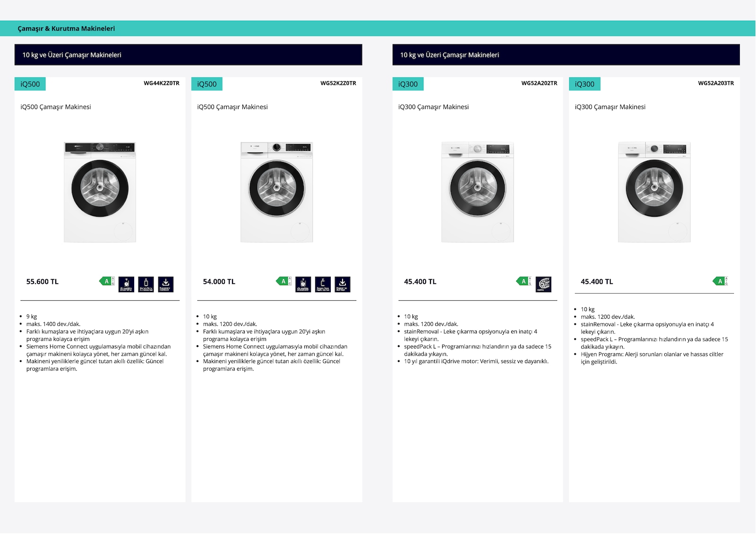Viewport: 756px width, 534px height.
Task: Click the 54.000 TL price
Action: pyautogui.click(x=219, y=281)
